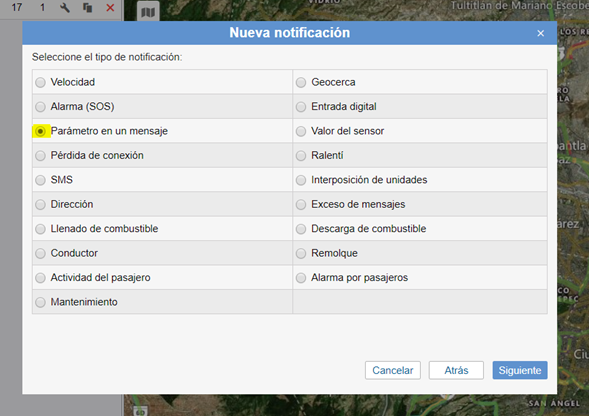Image resolution: width=589 pixels, height=416 pixels.
Task: Select Exceso de mensajes option
Action: pyautogui.click(x=301, y=204)
